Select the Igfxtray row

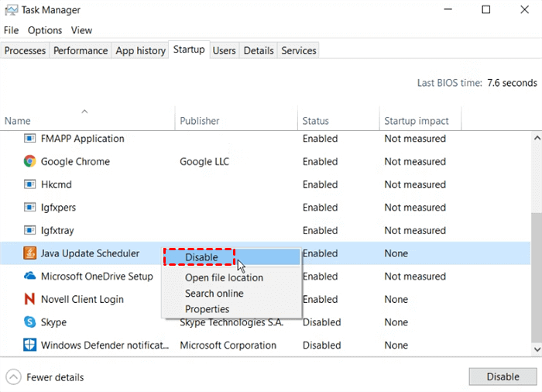pyautogui.click(x=58, y=231)
